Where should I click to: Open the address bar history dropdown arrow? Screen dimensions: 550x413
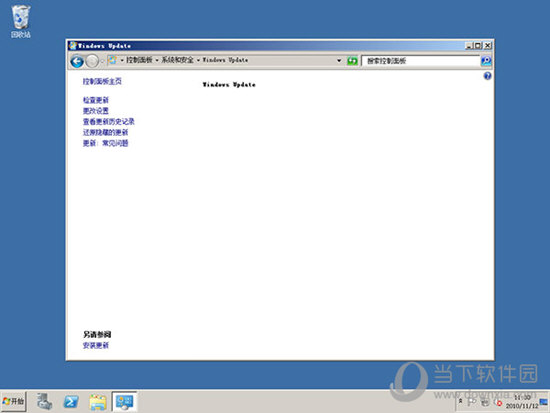(x=339, y=61)
